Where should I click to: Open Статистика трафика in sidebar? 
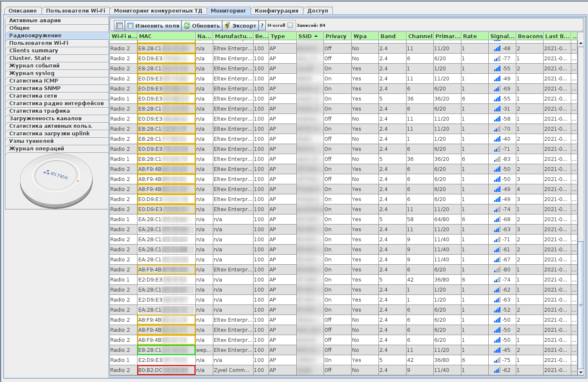39,111
